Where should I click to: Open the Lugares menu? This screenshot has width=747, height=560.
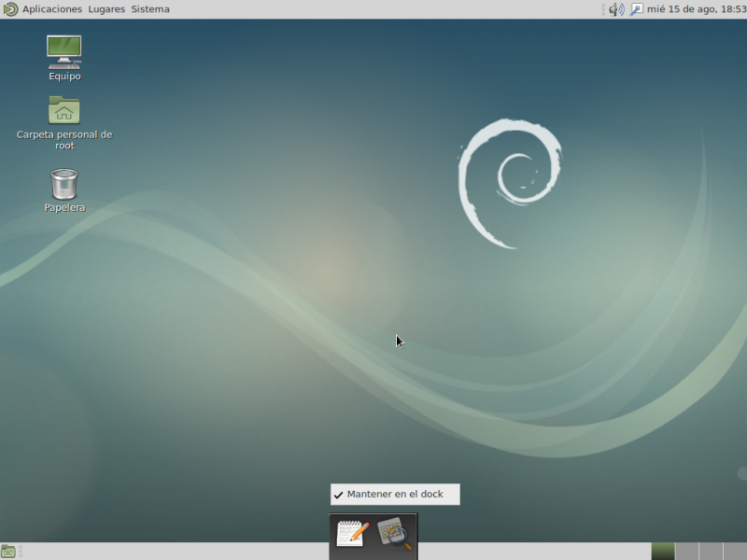(106, 9)
